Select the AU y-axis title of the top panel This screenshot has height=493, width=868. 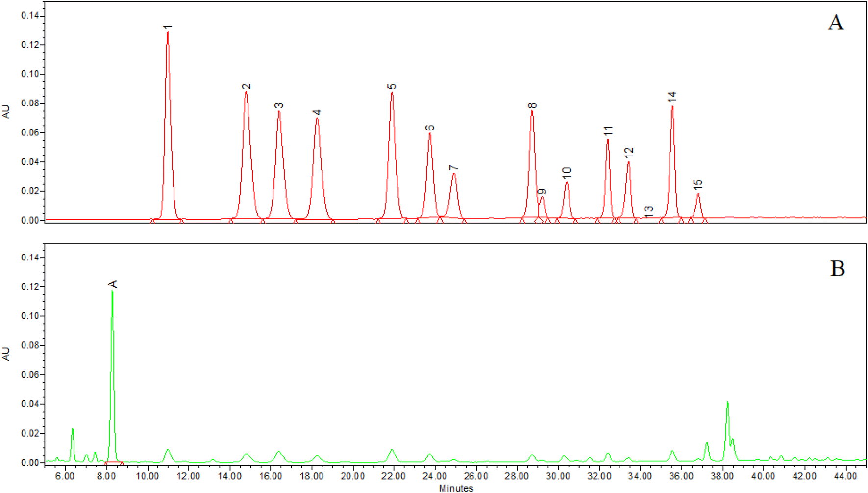pos(6,111)
